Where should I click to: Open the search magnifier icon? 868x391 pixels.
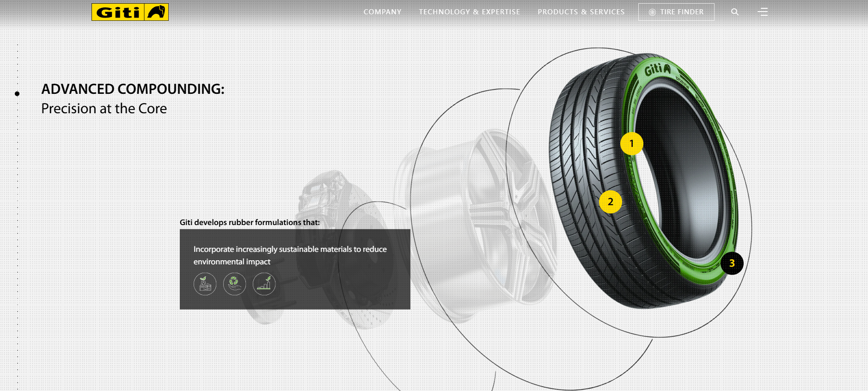[734, 12]
